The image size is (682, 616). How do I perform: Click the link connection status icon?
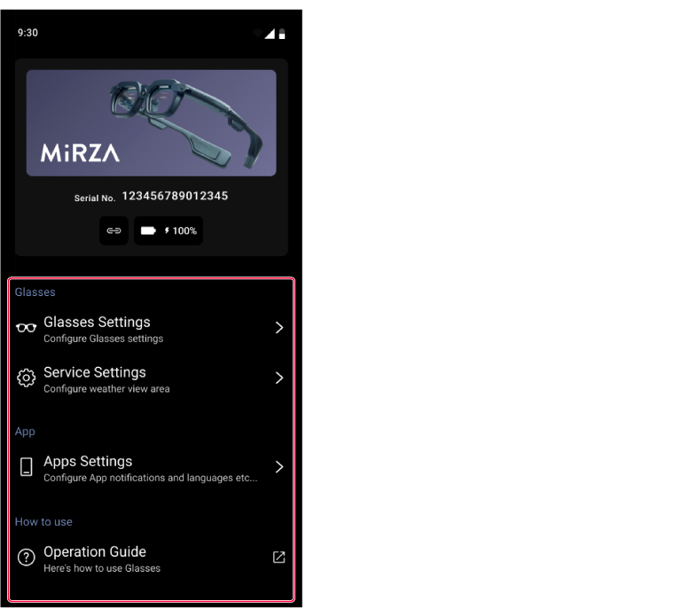click(114, 230)
